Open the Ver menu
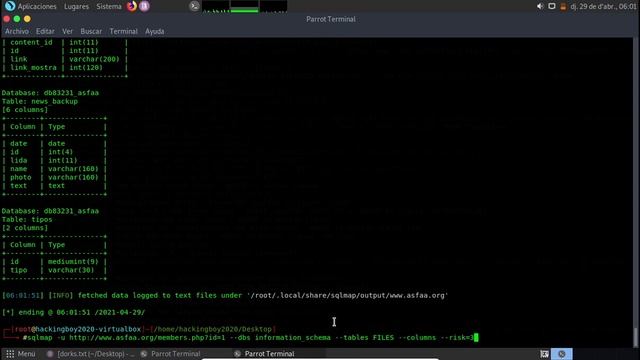Viewport: 640px width, 360px height. pos(67,31)
